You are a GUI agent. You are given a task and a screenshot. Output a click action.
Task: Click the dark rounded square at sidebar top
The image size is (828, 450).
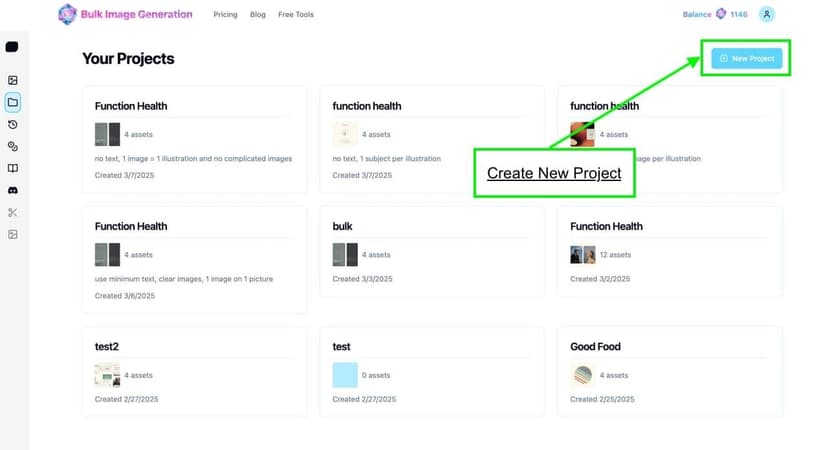12,47
